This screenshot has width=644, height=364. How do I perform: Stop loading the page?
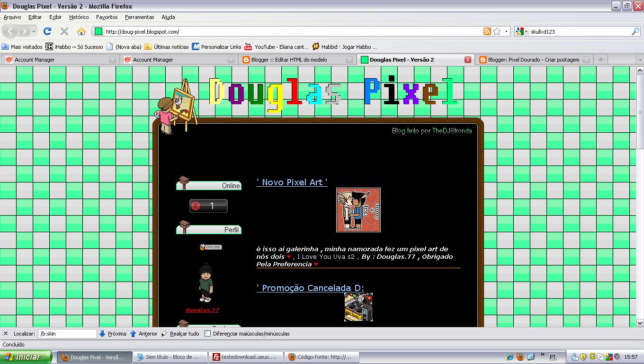(x=64, y=31)
